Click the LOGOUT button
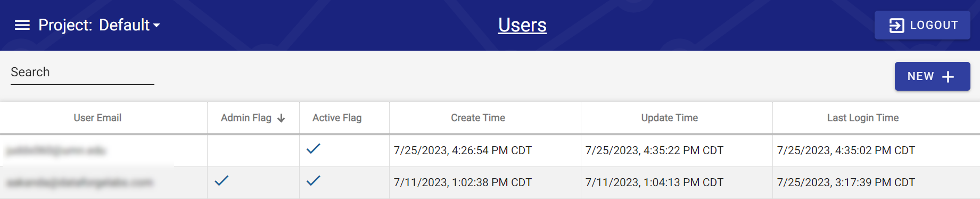Image resolution: width=980 pixels, height=199 pixels. click(x=923, y=25)
